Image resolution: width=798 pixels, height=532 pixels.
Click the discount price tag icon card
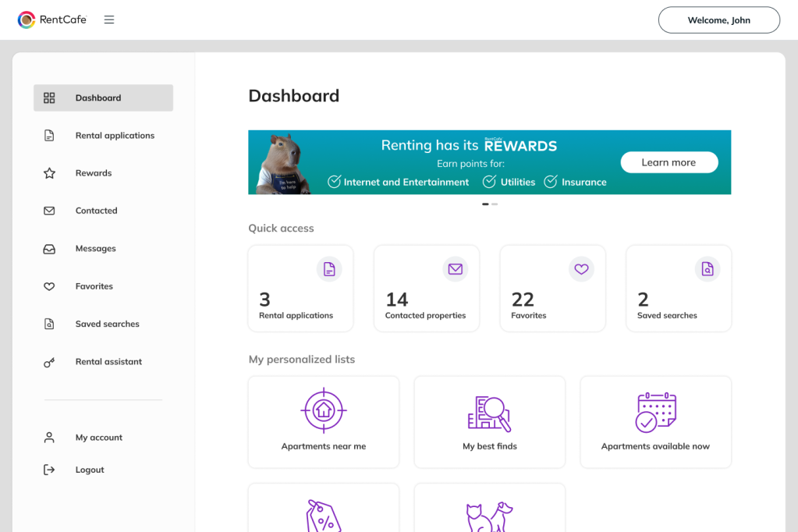324,508
